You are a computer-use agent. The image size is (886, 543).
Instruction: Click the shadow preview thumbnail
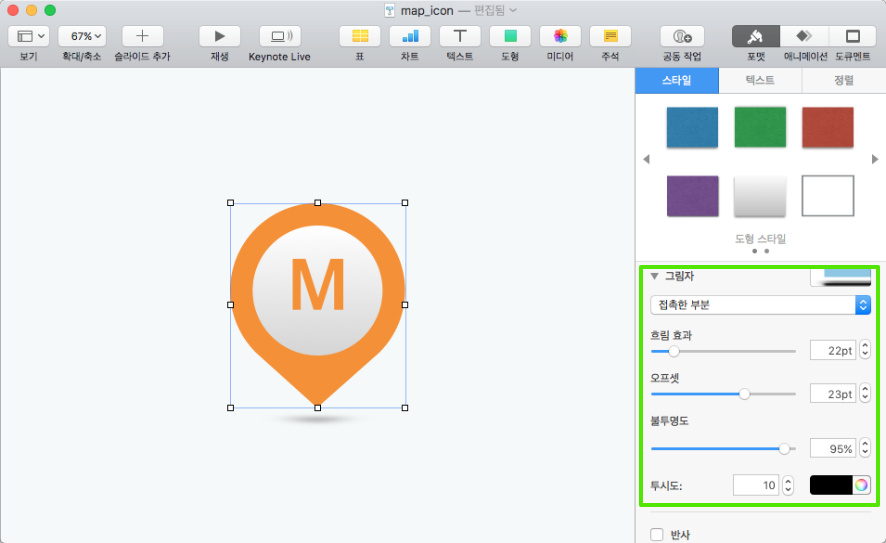point(841,277)
